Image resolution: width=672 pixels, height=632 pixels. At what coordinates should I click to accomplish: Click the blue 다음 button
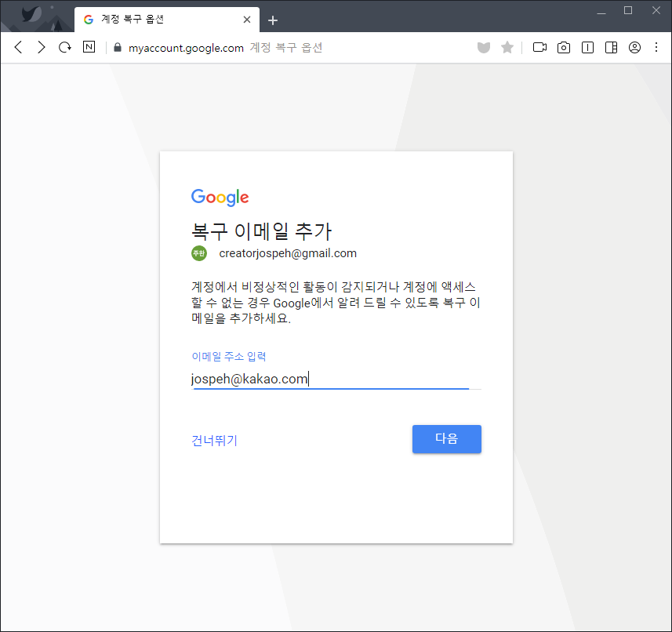tap(447, 439)
